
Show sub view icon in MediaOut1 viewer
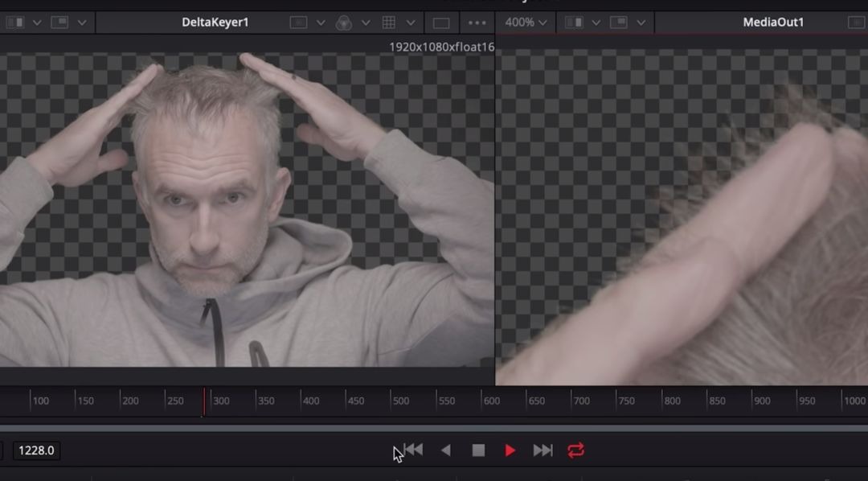(618, 23)
